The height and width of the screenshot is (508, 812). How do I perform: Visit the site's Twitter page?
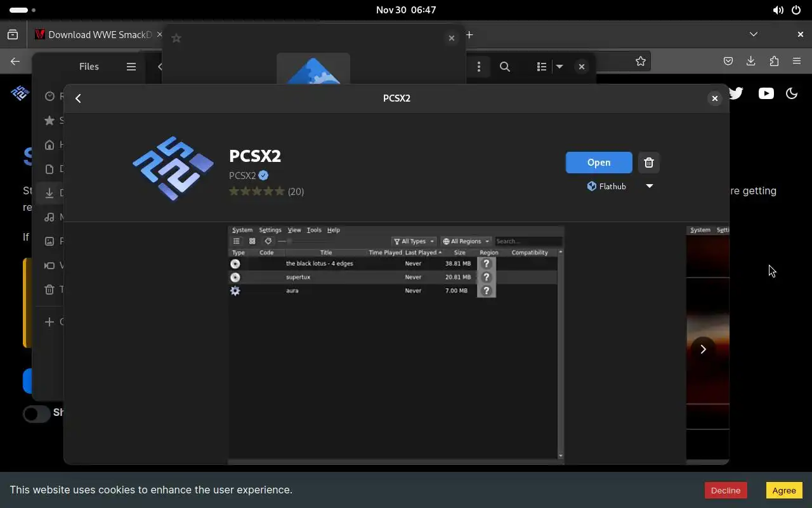pyautogui.click(x=736, y=93)
